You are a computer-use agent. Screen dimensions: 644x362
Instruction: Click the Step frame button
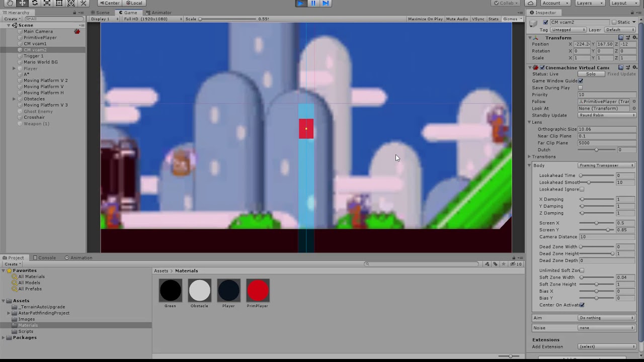coord(326,3)
